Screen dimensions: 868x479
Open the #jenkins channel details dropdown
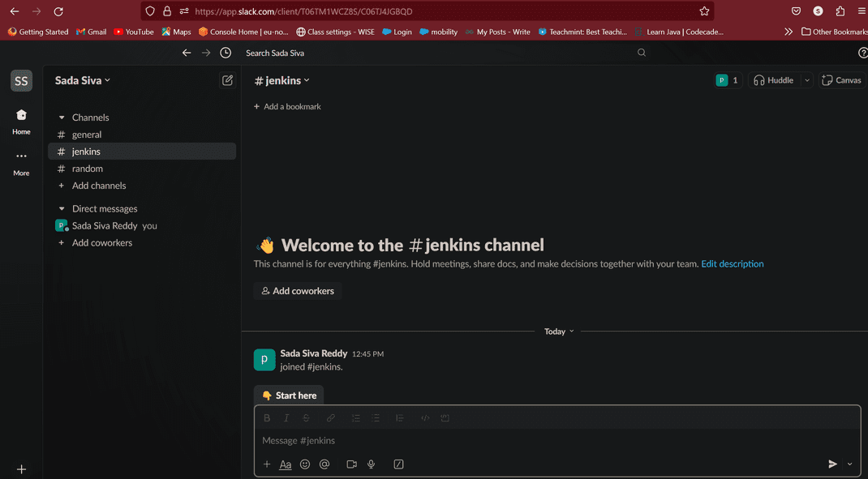pos(281,80)
